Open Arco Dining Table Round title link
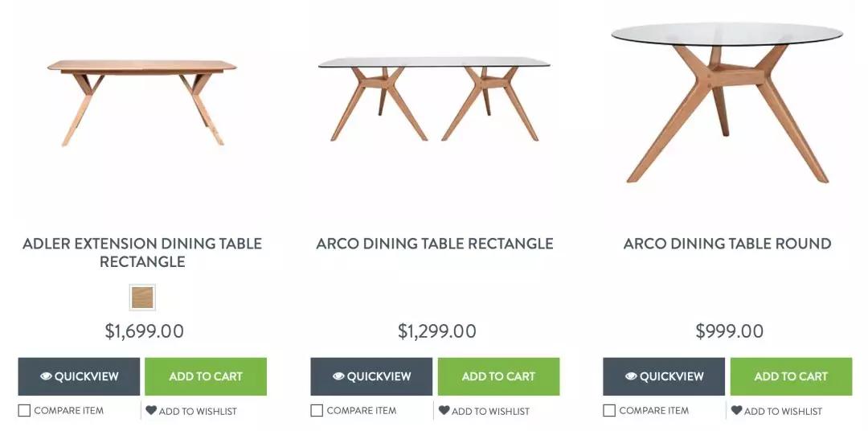The image size is (868, 431). pos(727,244)
